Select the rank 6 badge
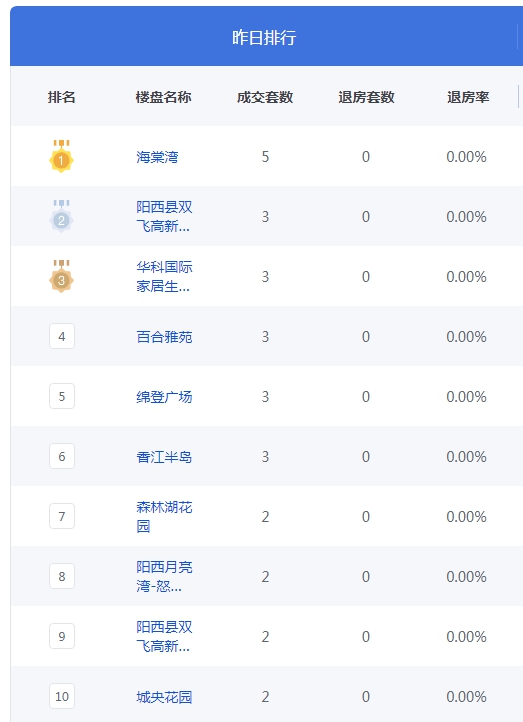The image size is (523, 722). [62, 456]
